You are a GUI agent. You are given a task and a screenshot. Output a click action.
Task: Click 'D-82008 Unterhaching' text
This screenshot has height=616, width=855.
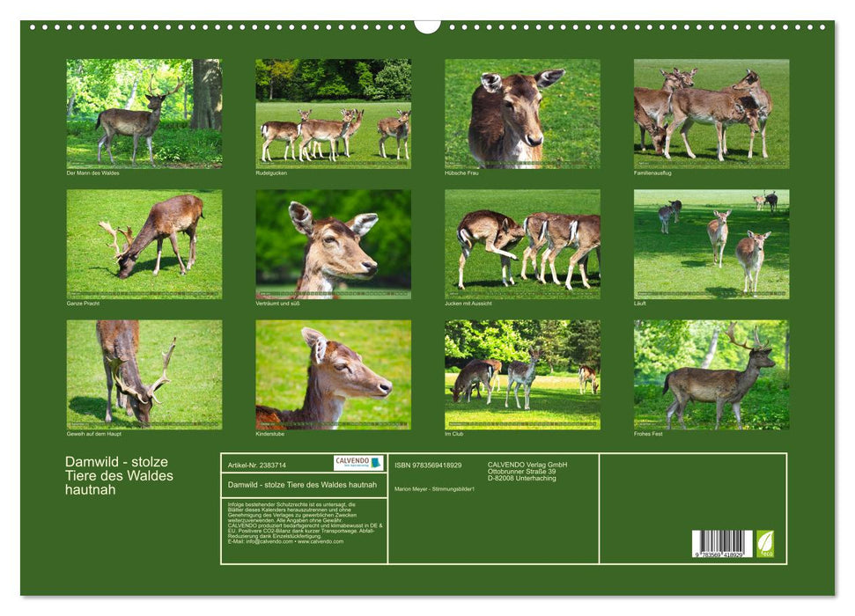(x=522, y=478)
